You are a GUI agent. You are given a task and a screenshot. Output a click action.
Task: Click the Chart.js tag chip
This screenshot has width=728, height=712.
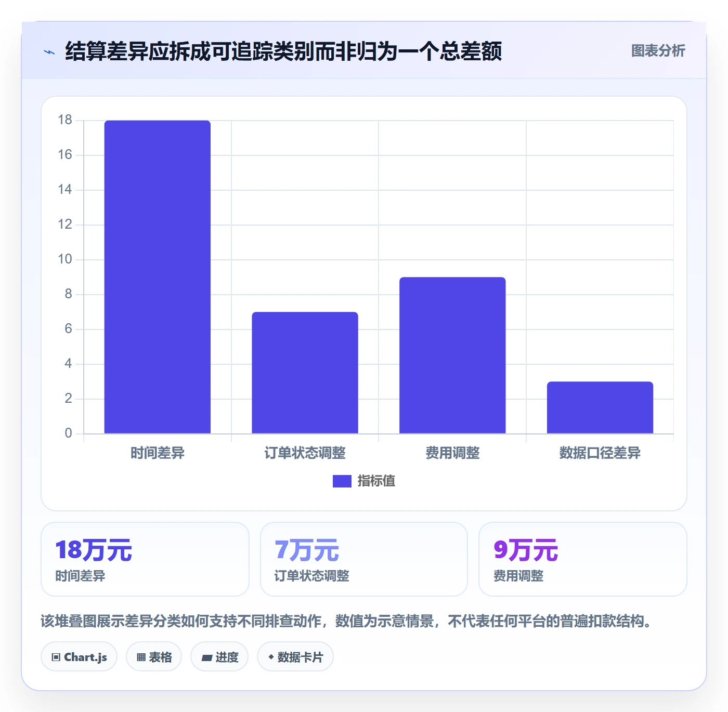coord(79,657)
